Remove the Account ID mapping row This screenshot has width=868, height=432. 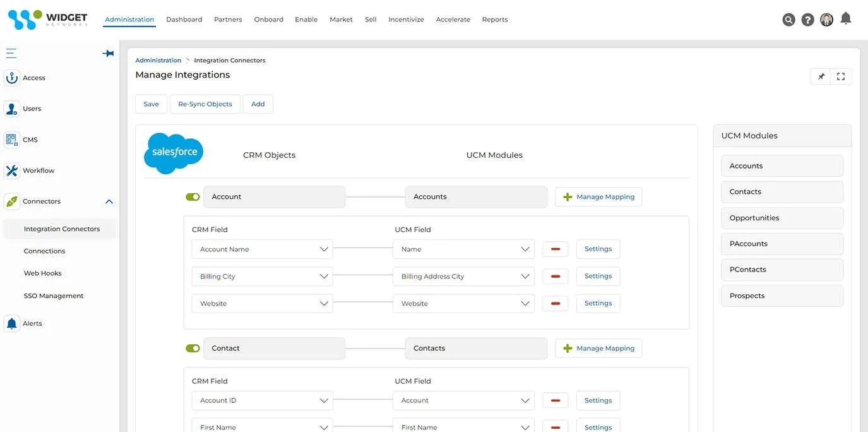pos(556,400)
